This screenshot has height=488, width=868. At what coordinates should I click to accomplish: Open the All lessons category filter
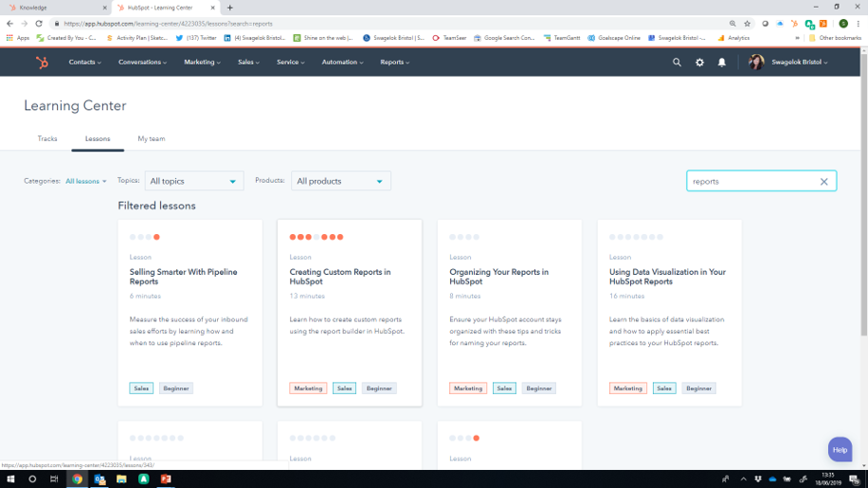pyautogui.click(x=86, y=182)
